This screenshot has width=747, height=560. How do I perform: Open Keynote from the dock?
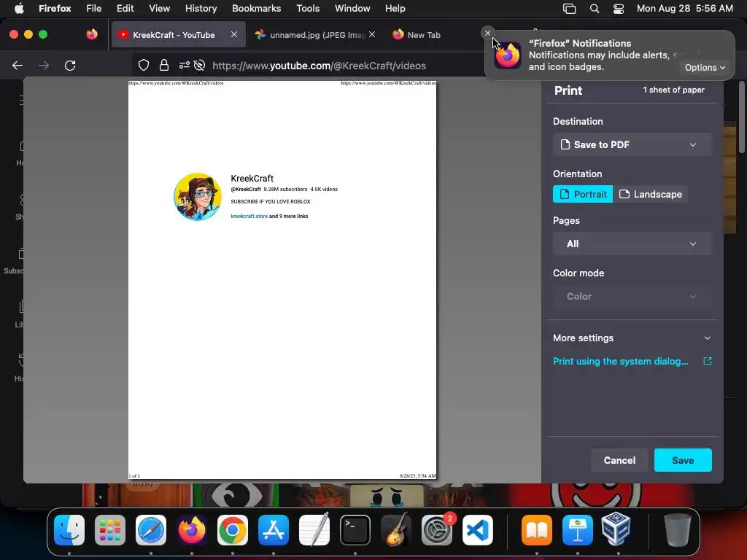tap(578, 530)
